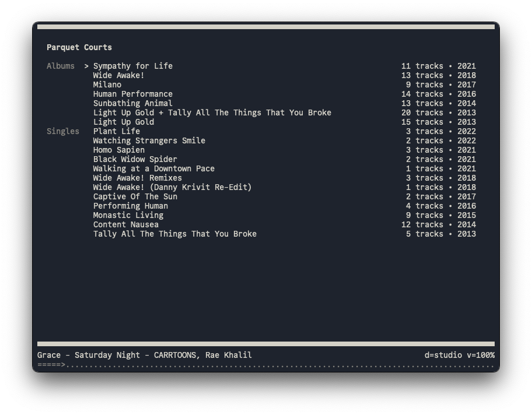Choose the Monastic Living entry
The width and height of the screenshot is (532, 415).
pos(128,215)
